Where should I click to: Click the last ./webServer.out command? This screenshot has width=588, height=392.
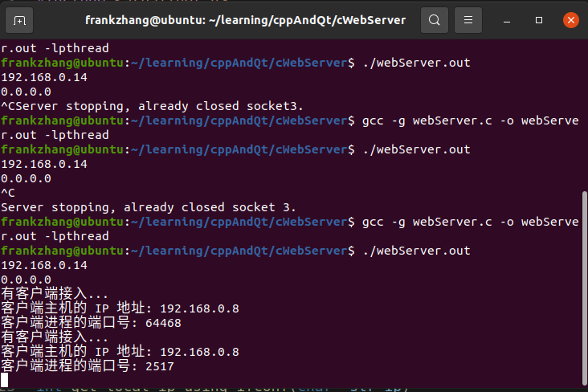click(416, 251)
